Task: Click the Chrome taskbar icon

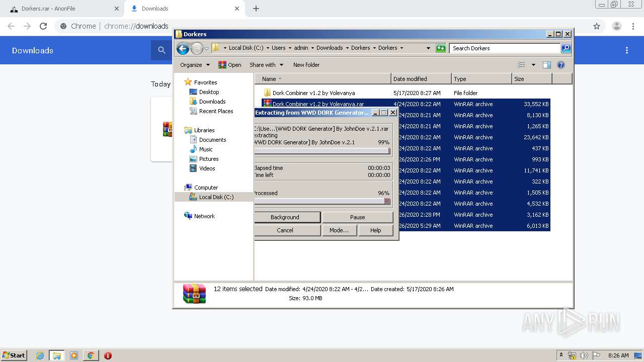Action: click(91, 355)
